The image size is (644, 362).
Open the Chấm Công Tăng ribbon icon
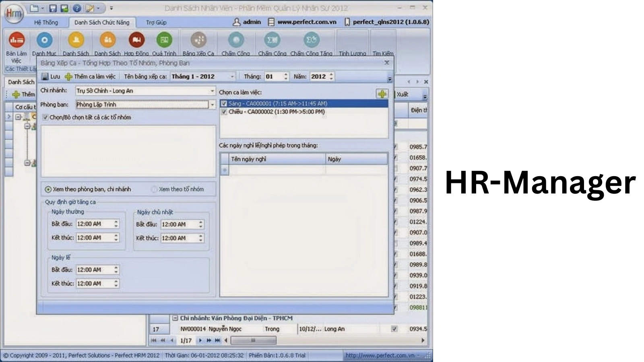pos(311,40)
